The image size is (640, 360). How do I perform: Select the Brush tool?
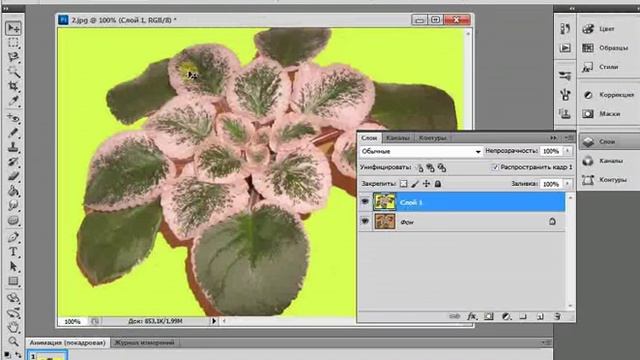click(13, 133)
